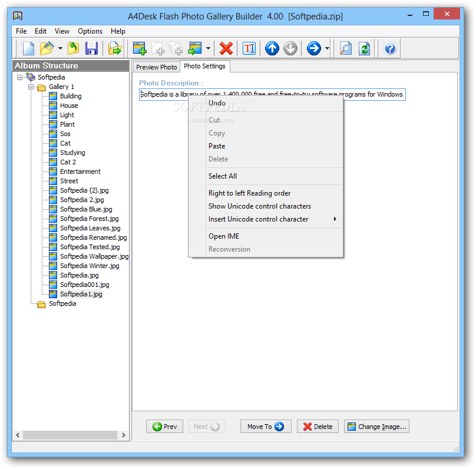The image size is (476, 469).
Task: Choose Undo in the context menu
Action: 217,103
